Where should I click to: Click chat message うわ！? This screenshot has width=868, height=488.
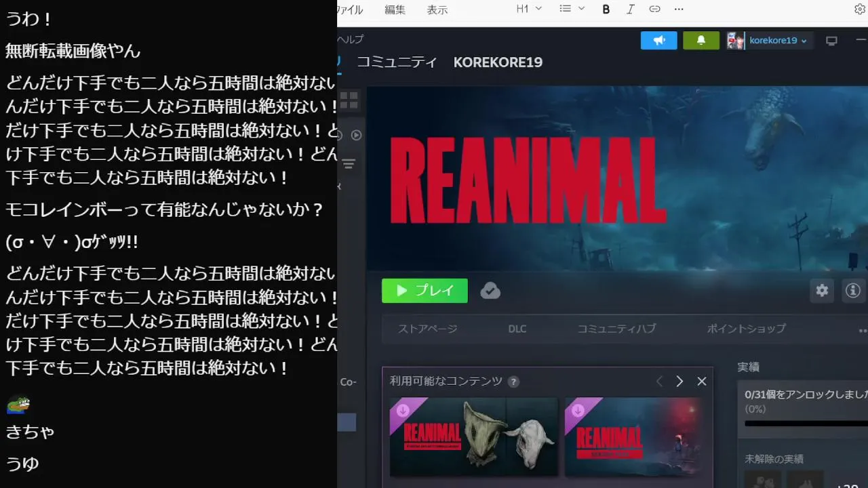[29, 18]
